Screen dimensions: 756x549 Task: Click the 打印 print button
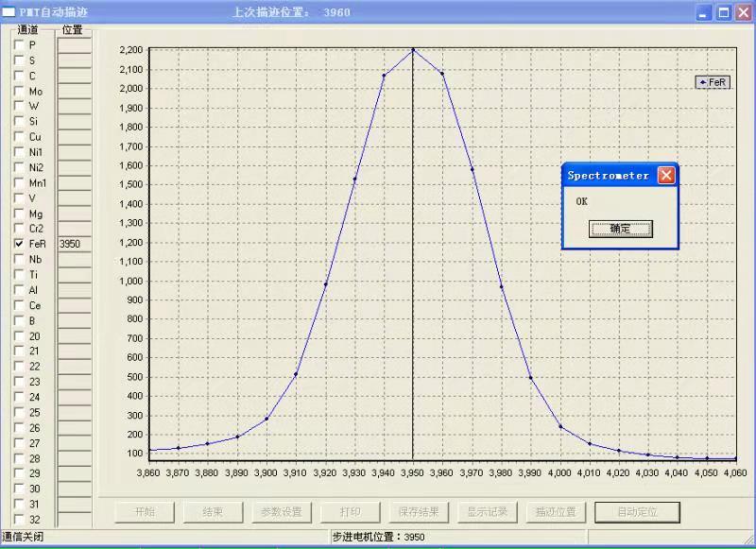coord(350,512)
